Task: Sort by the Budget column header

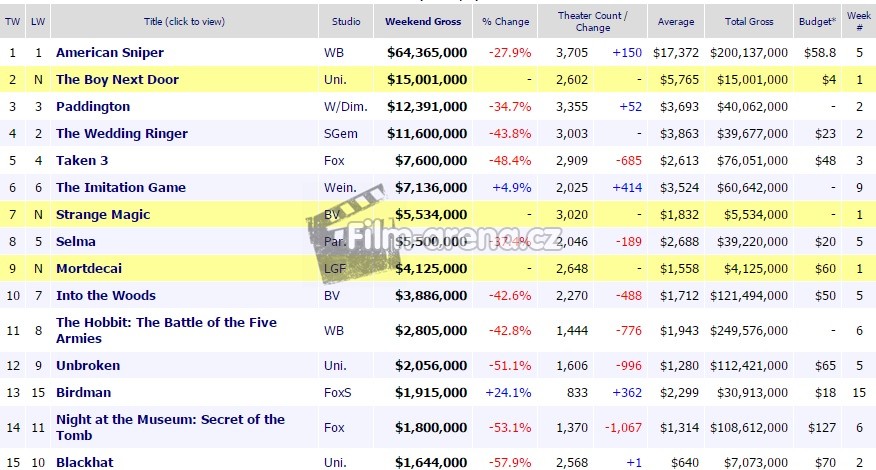Action: coord(818,21)
